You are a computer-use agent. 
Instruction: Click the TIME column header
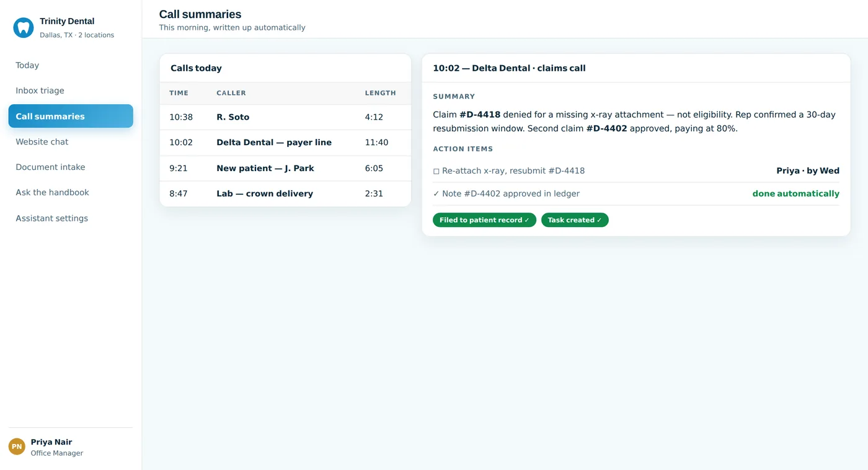point(179,93)
